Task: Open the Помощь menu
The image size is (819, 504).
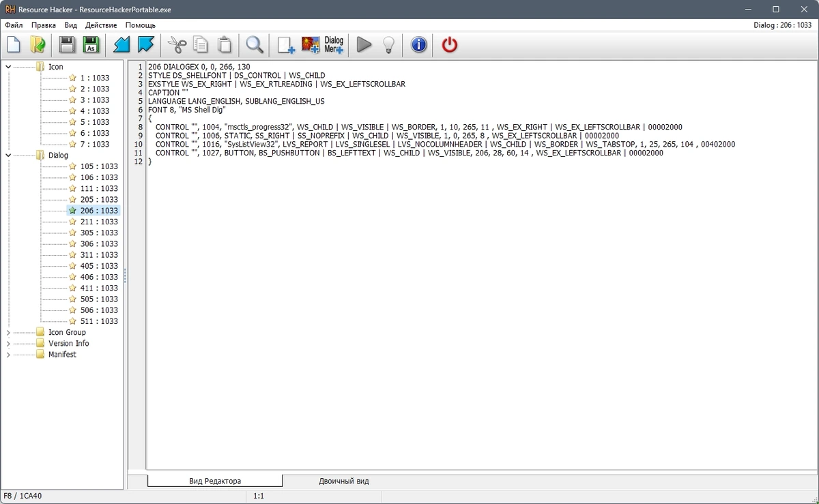Action: tap(141, 25)
